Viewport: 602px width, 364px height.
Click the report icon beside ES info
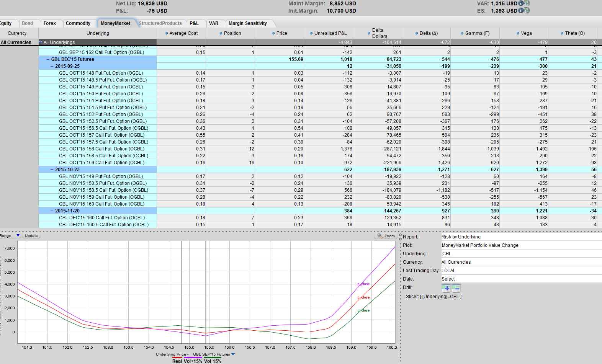tap(527, 10)
